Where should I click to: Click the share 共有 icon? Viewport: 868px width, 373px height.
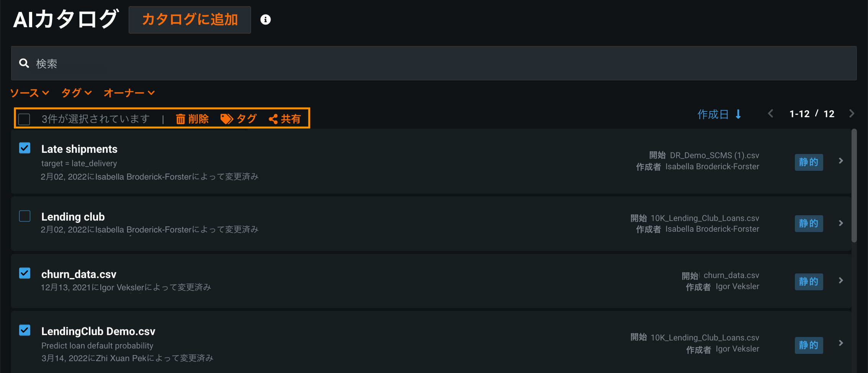273,119
